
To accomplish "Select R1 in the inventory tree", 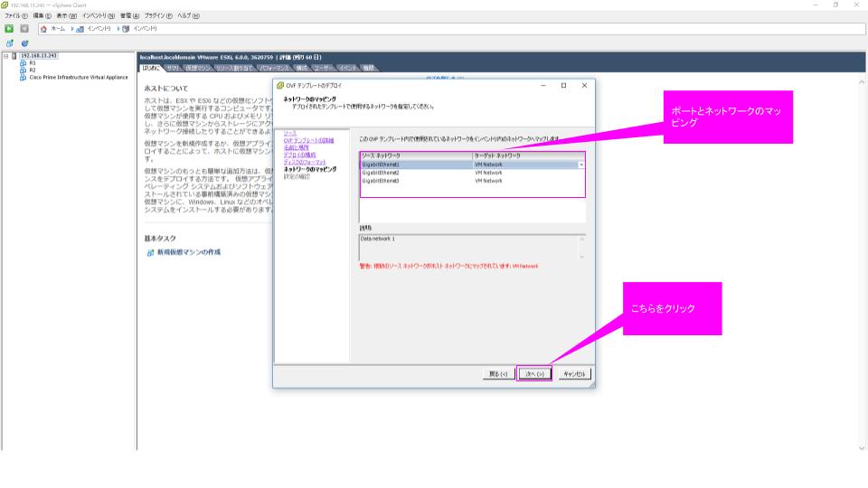I will tap(33, 63).
